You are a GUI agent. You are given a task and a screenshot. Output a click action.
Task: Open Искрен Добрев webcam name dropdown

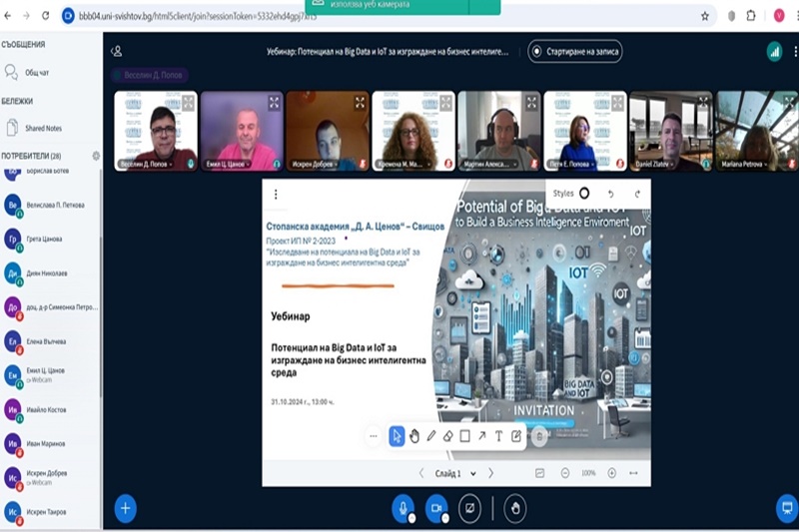315,164
